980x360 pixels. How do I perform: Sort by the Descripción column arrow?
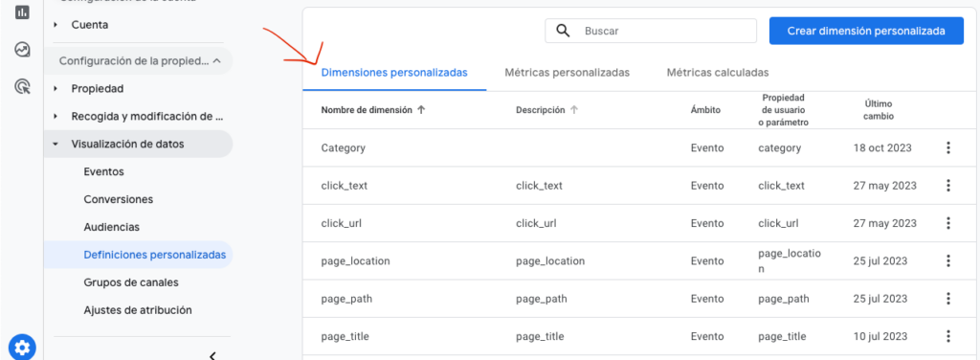pyautogui.click(x=574, y=109)
